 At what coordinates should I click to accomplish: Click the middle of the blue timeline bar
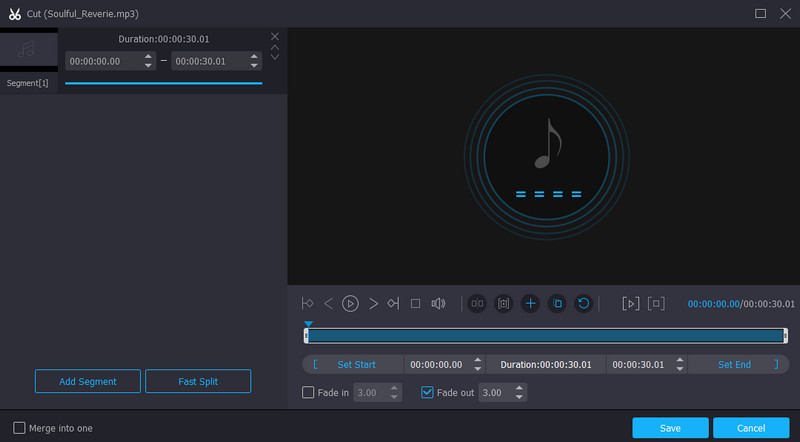coord(546,336)
